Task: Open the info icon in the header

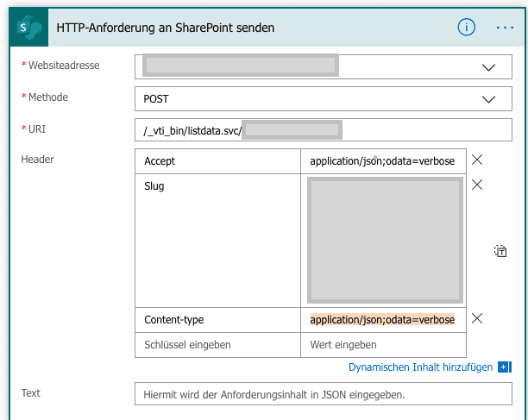Action: point(467,28)
